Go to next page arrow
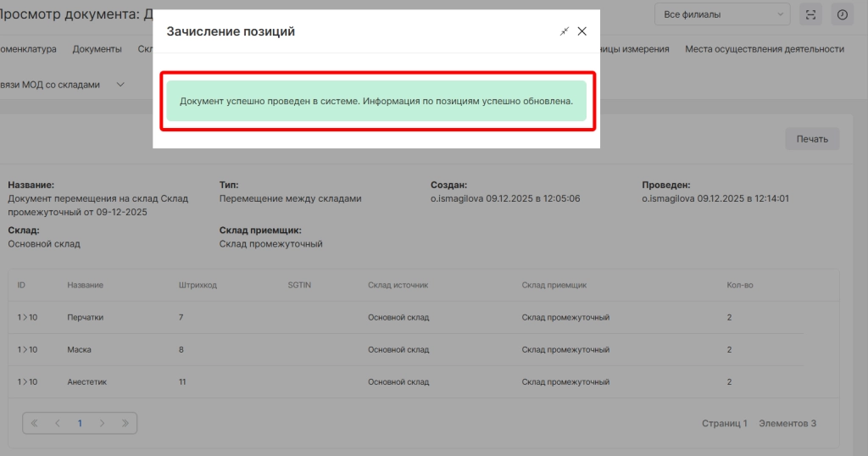868x456 pixels. [102, 423]
